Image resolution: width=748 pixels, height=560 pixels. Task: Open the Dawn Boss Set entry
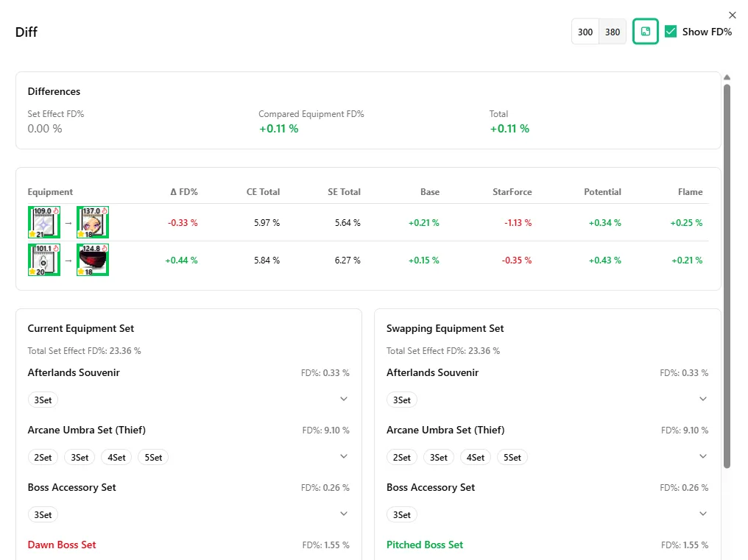pyautogui.click(x=62, y=545)
